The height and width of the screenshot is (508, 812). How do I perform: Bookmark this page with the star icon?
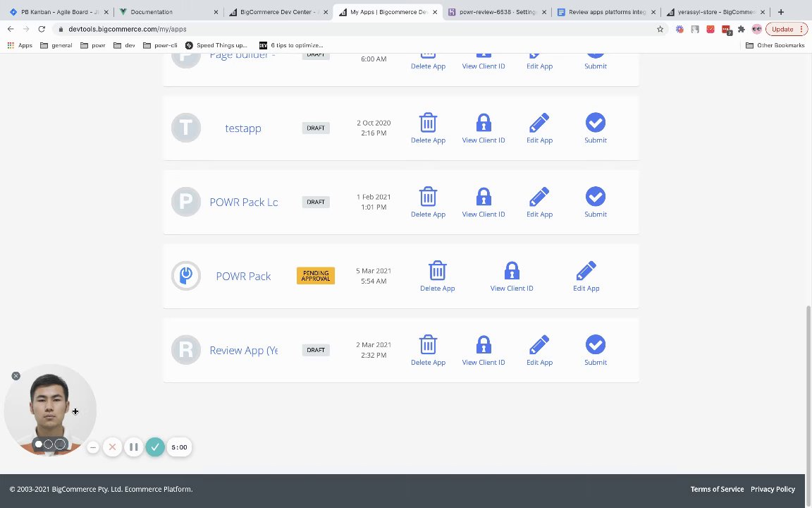(x=660, y=29)
